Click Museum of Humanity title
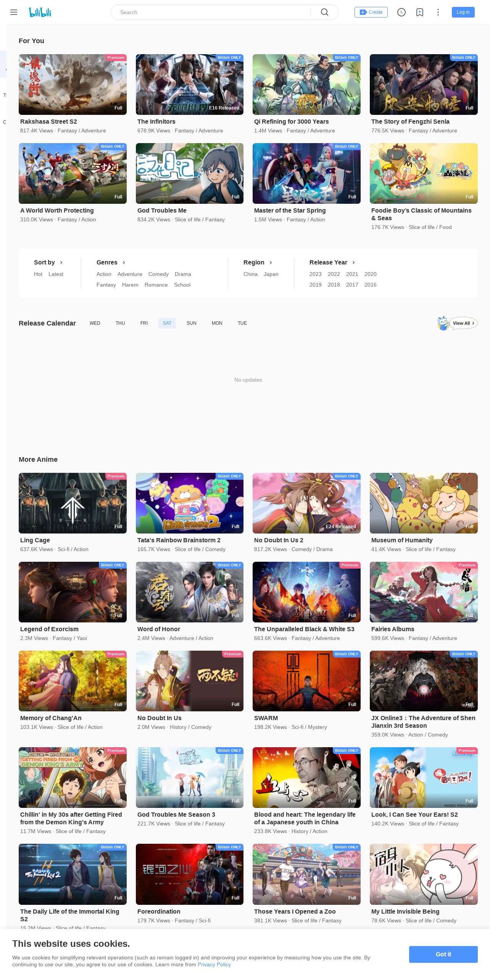The width and height of the screenshot is (490, 980). coord(402,540)
